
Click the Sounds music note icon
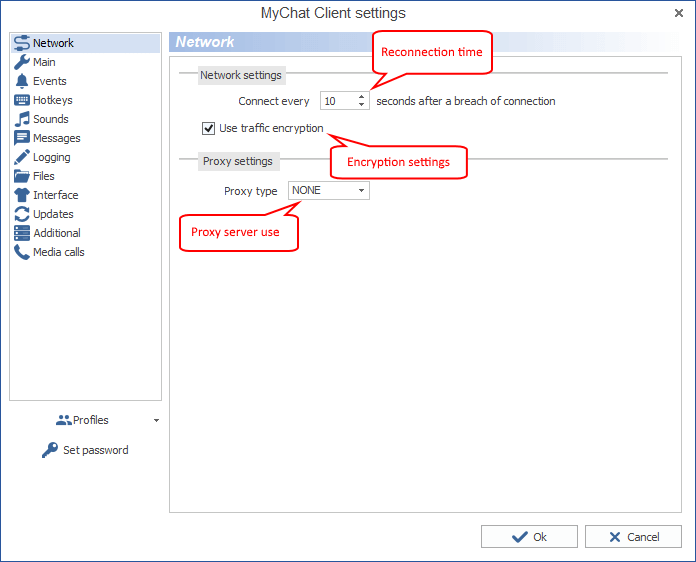(22, 119)
